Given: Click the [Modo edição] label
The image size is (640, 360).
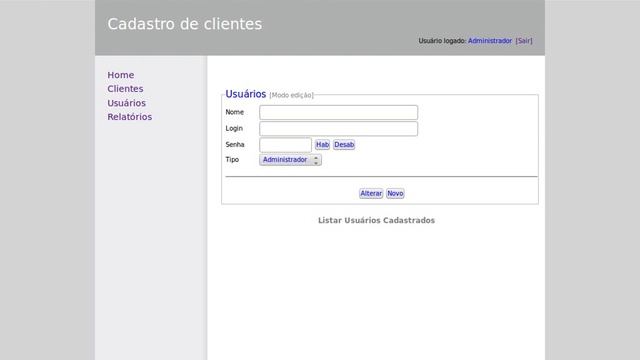Looking at the screenshot, I should coord(291,95).
